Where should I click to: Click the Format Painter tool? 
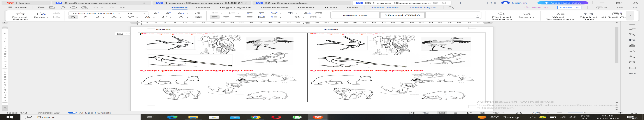pos(20,15)
